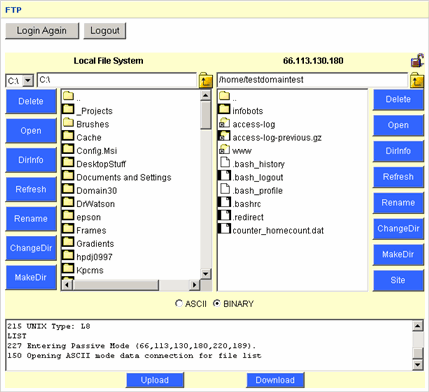The image size is (429, 392).
Task: Select the remote infobots folder icon
Action: pos(224,109)
